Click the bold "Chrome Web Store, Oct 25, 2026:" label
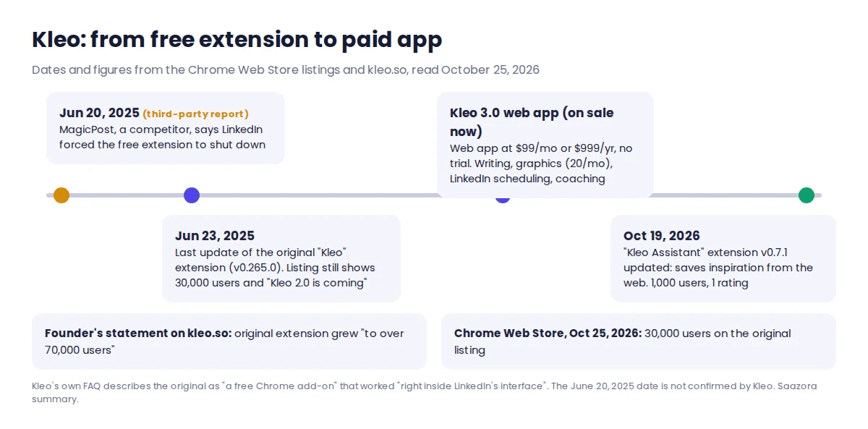 (x=548, y=334)
